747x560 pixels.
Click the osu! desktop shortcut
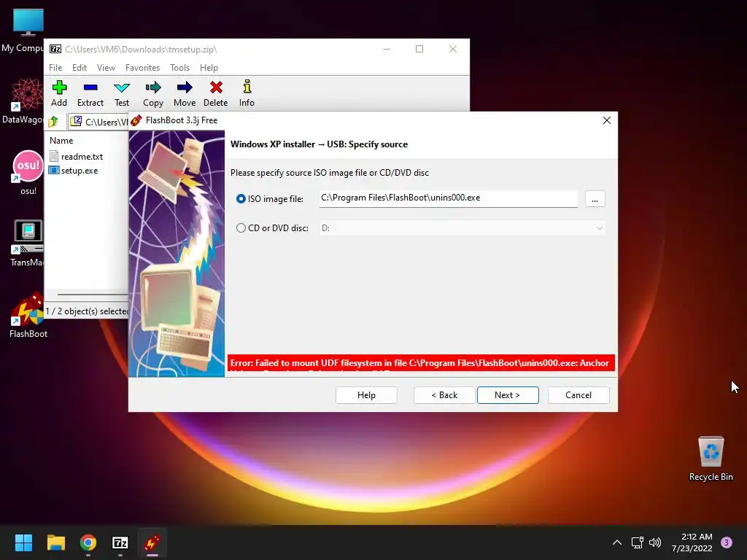coord(28,174)
